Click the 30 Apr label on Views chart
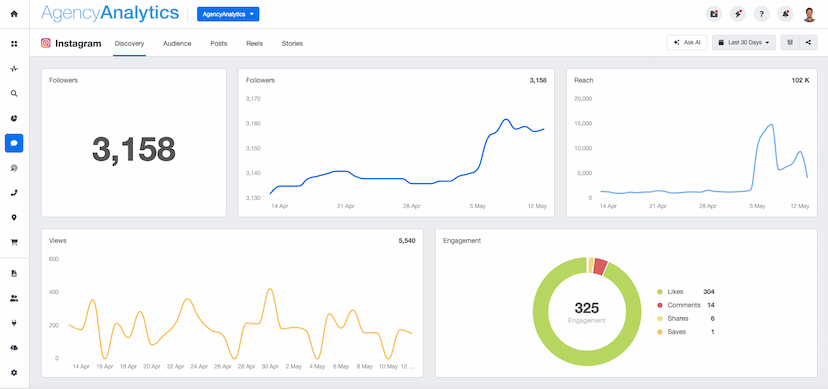 [x=269, y=366]
